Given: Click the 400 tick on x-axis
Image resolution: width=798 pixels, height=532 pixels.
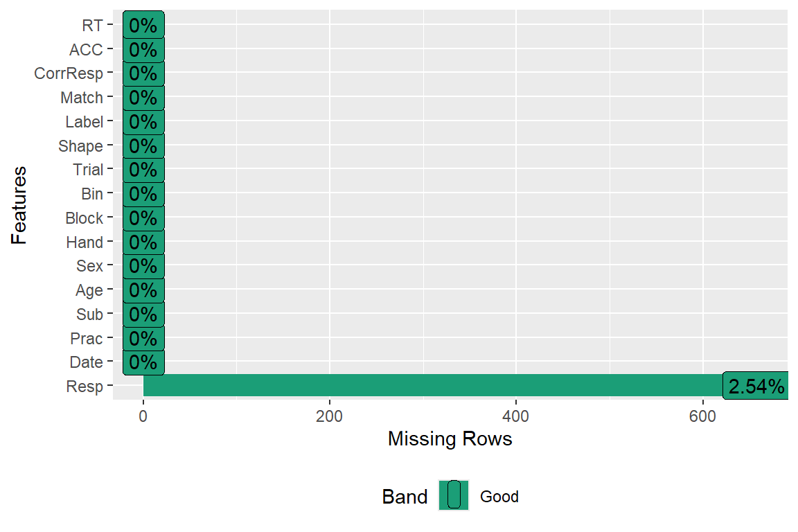Looking at the screenshot, I should pos(516,416).
